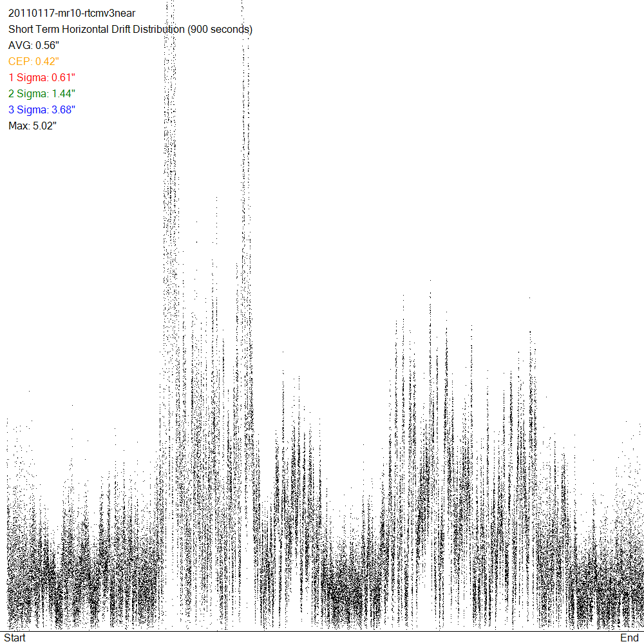The image size is (644, 644).
Task: Select the Short Term Horizontal Drift Distribution heading
Action: [x=95, y=30]
